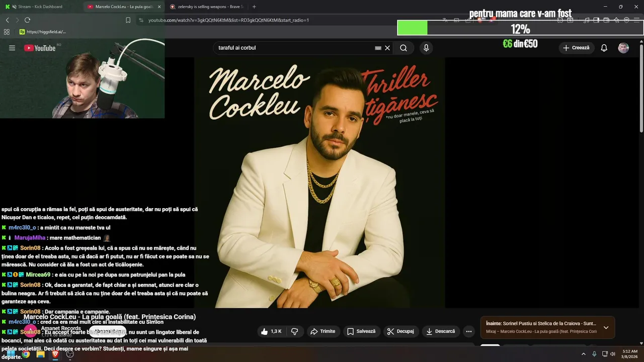The image size is (644, 362).
Task: Open the higgsfield.ai bookmark
Action: 43,32
